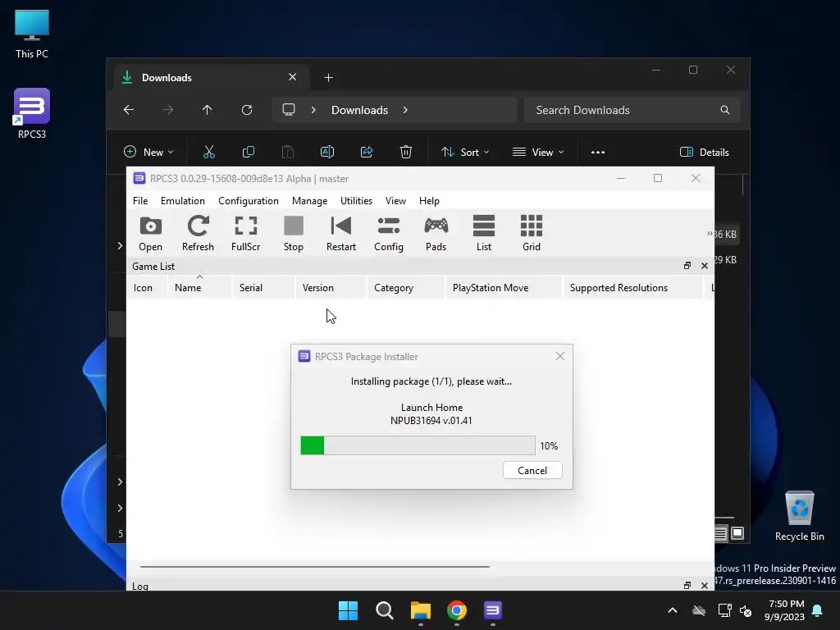
Task: Toggle FullScr mode in RPCS3 toolbar
Action: (x=245, y=233)
